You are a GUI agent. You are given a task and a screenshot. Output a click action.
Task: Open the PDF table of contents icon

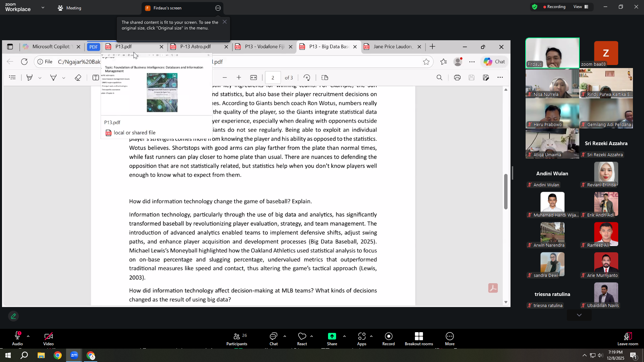(x=12, y=77)
